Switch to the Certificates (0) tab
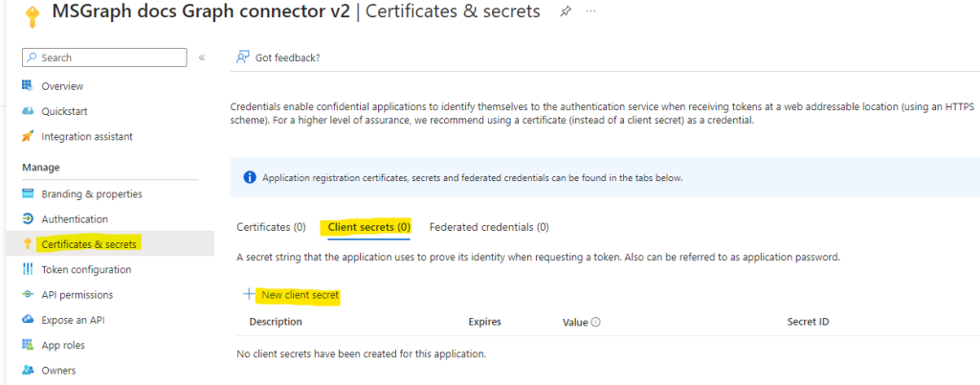 coord(271,227)
